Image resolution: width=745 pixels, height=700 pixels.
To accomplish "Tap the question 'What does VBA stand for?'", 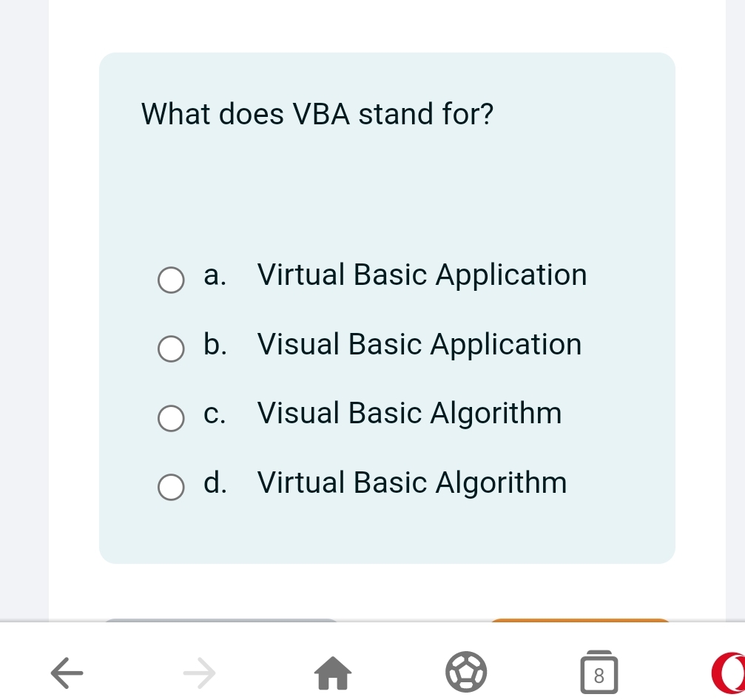I will [x=317, y=114].
